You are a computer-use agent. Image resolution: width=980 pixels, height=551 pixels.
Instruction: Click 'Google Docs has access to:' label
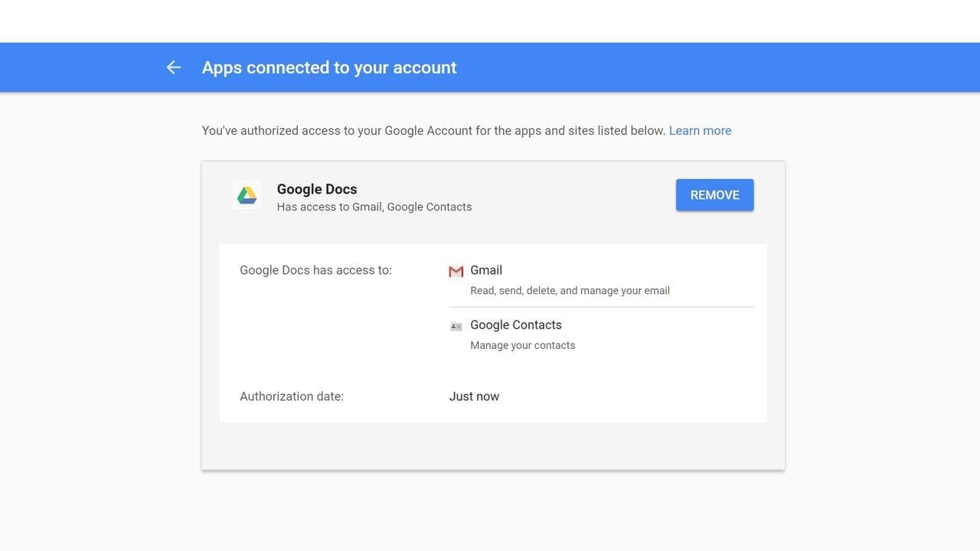tap(315, 270)
